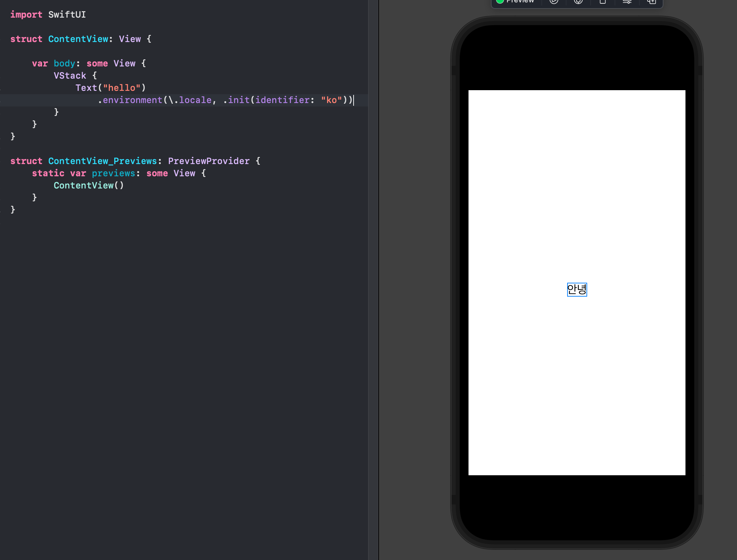The height and width of the screenshot is (560, 737).
Task: Click ContentView_Previews struct name
Action: [x=102, y=161]
